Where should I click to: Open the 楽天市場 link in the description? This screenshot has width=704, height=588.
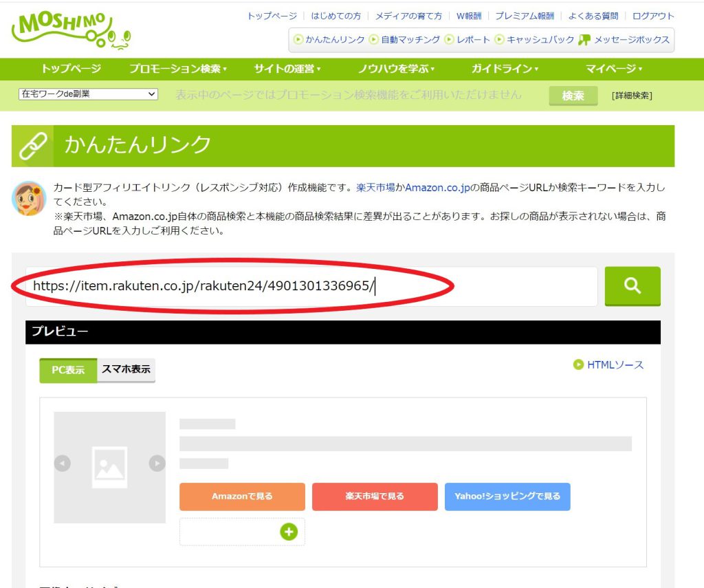point(376,187)
